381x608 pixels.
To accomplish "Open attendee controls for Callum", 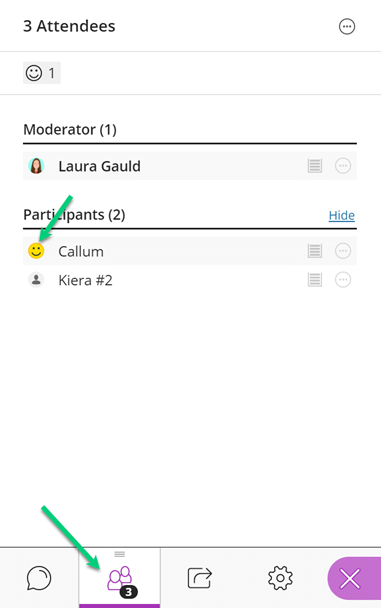I will [343, 251].
